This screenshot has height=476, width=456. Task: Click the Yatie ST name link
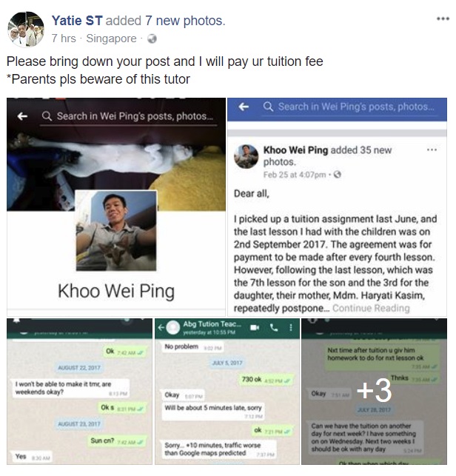[x=77, y=21]
